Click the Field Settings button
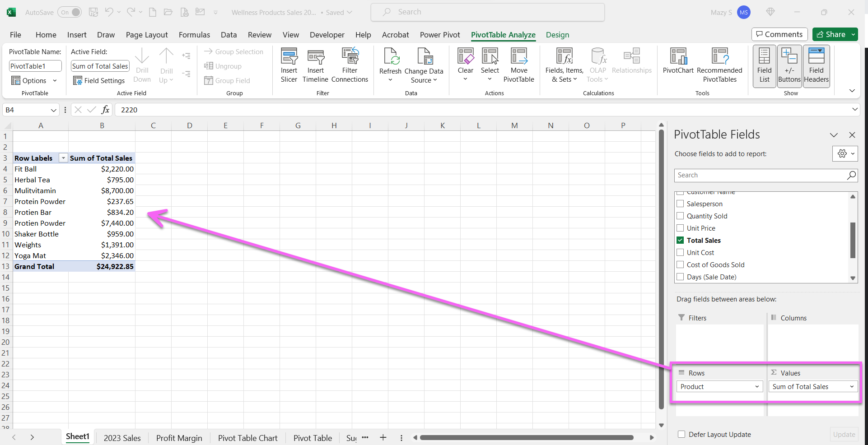 pos(99,80)
